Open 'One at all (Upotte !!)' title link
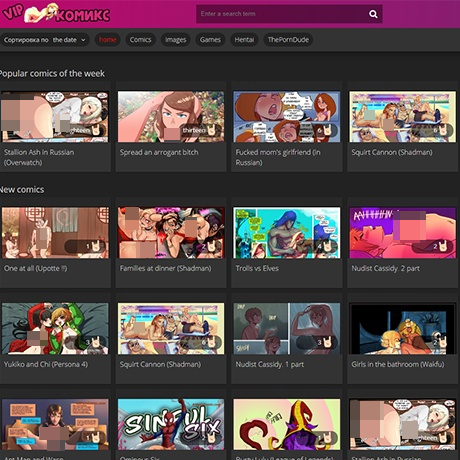460x460 pixels. 35,268
